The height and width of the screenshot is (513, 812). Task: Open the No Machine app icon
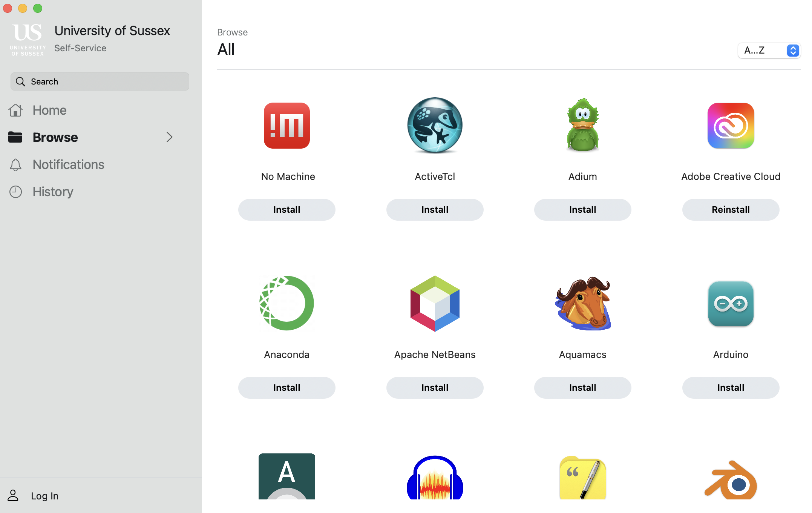pos(286,126)
